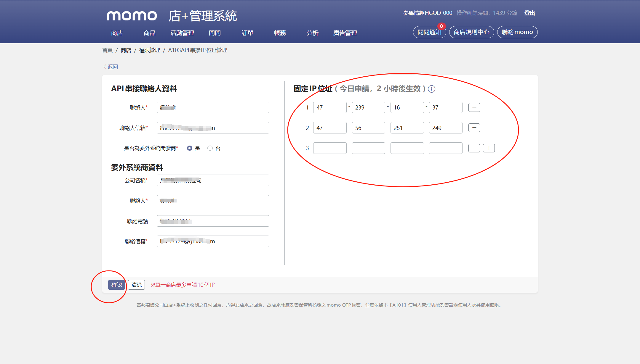Click the 清除 button
The height and width of the screenshot is (364, 640).
click(136, 285)
